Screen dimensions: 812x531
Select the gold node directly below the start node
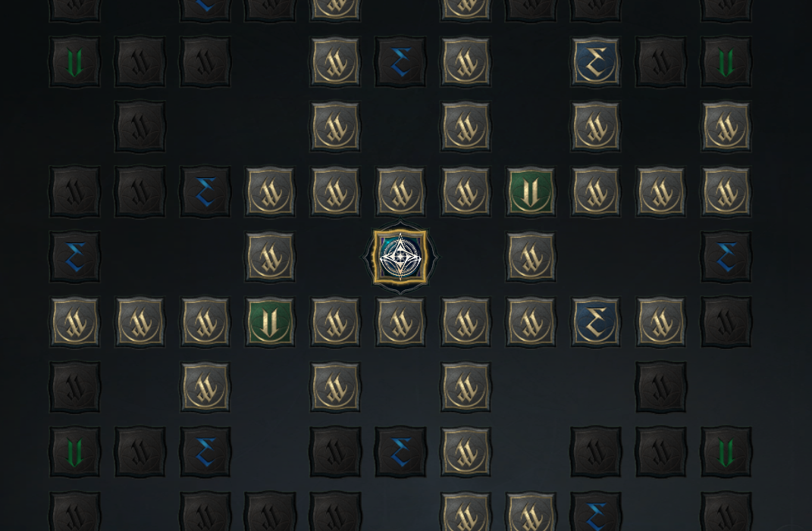[x=400, y=322]
